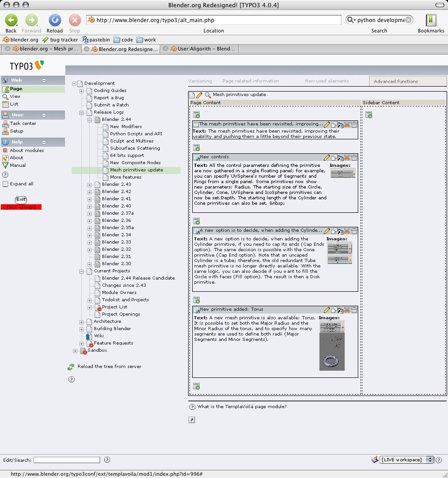Screen dimensions: 448x478
Task: Open the LIVE workspace dropdown
Action: click(407, 460)
